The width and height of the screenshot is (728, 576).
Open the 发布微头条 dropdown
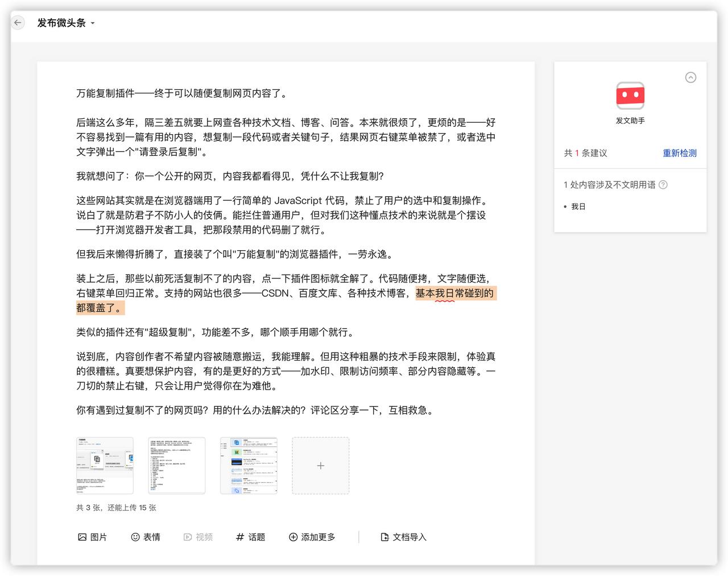pyautogui.click(x=66, y=23)
